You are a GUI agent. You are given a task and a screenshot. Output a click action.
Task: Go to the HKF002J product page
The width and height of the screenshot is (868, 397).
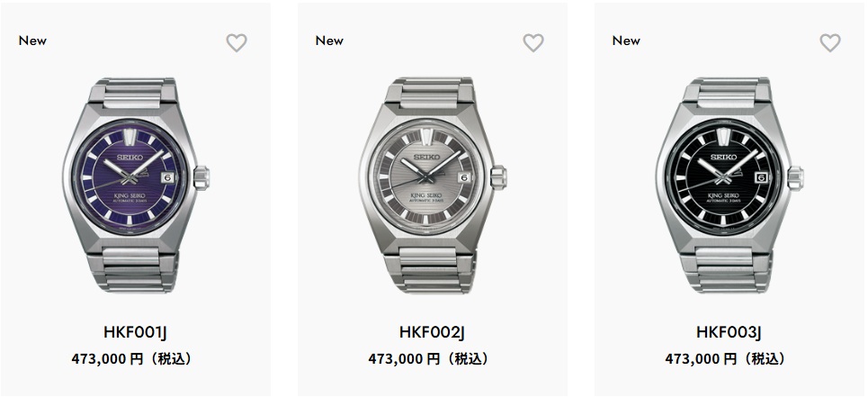tap(430, 333)
